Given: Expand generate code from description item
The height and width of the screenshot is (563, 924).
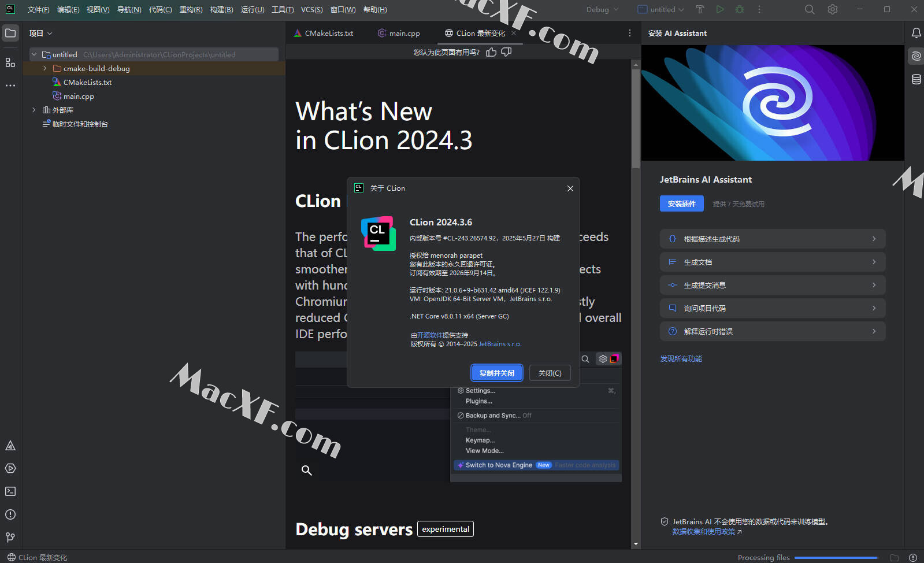Looking at the screenshot, I should click(x=773, y=239).
